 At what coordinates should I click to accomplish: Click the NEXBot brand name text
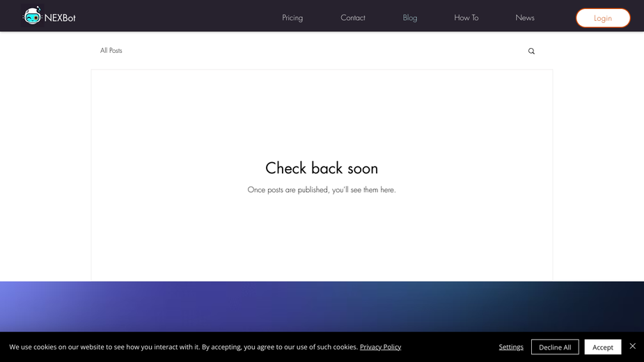[x=60, y=17]
